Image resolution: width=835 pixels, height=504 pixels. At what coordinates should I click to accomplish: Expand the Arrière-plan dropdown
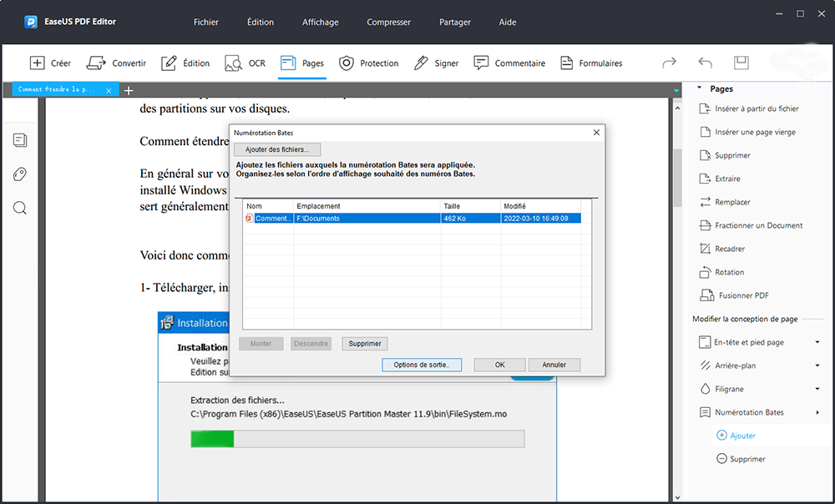click(817, 365)
